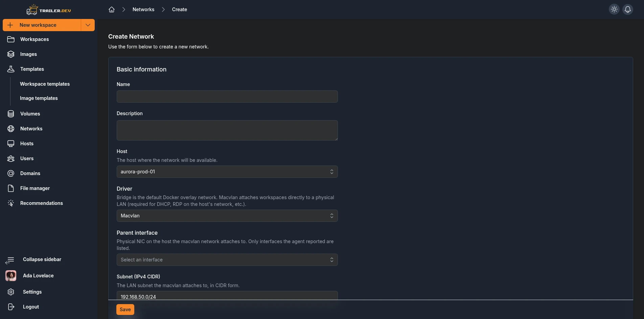Expand the New workspace dropdown arrow

pos(88,25)
